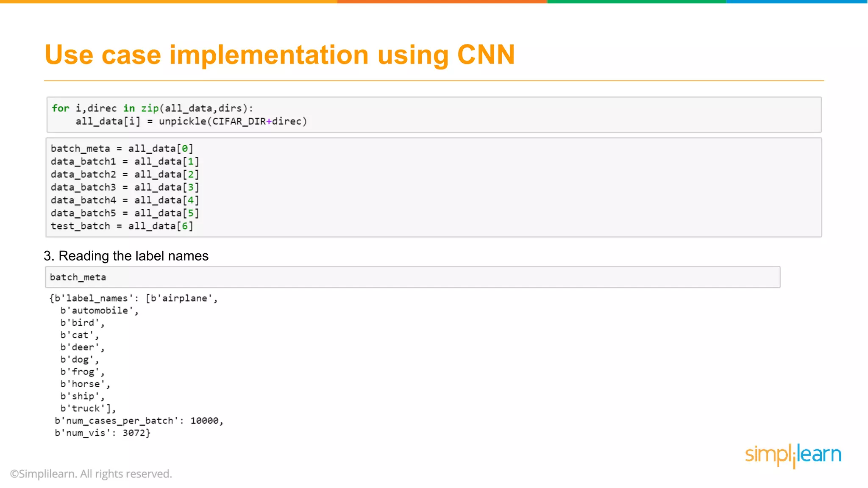Click the b'ship' label in the output
This screenshot has height=488, width=868.
coord(80,396)
